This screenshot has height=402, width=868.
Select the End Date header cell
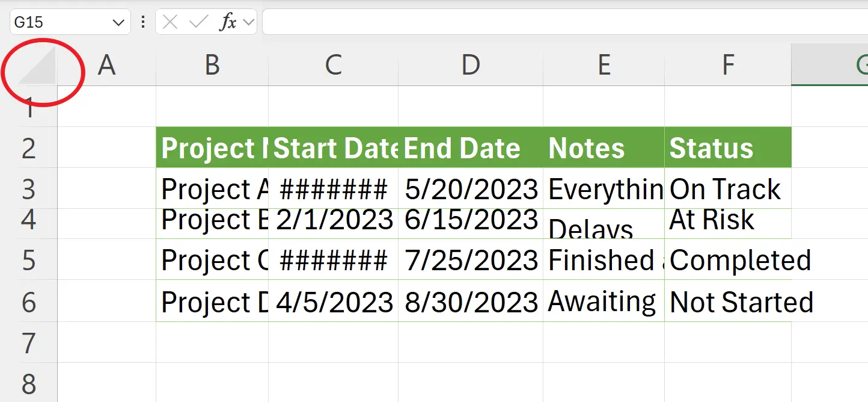[x=470, y=148]
